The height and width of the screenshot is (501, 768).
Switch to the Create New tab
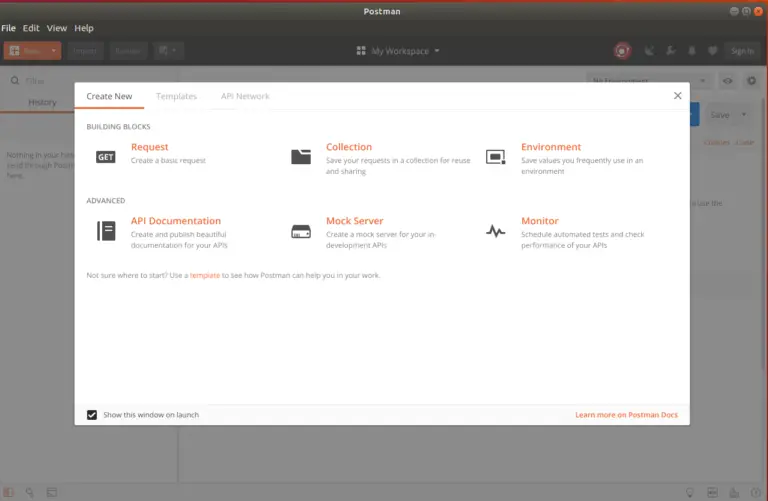tap(109, 96)
